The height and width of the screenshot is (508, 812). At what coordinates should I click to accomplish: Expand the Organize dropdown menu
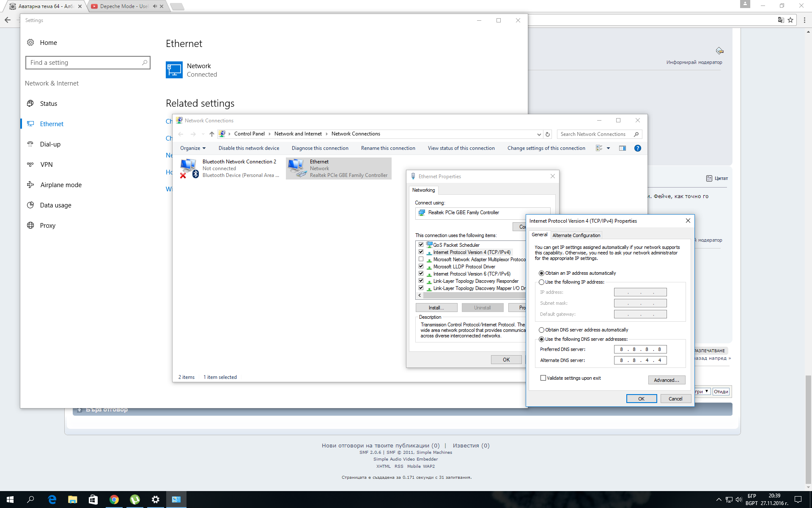click(x=192, y=148)
